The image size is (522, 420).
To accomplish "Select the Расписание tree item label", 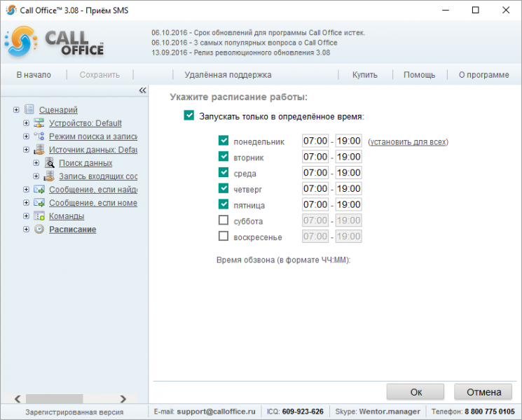I will tap(73, 230).
